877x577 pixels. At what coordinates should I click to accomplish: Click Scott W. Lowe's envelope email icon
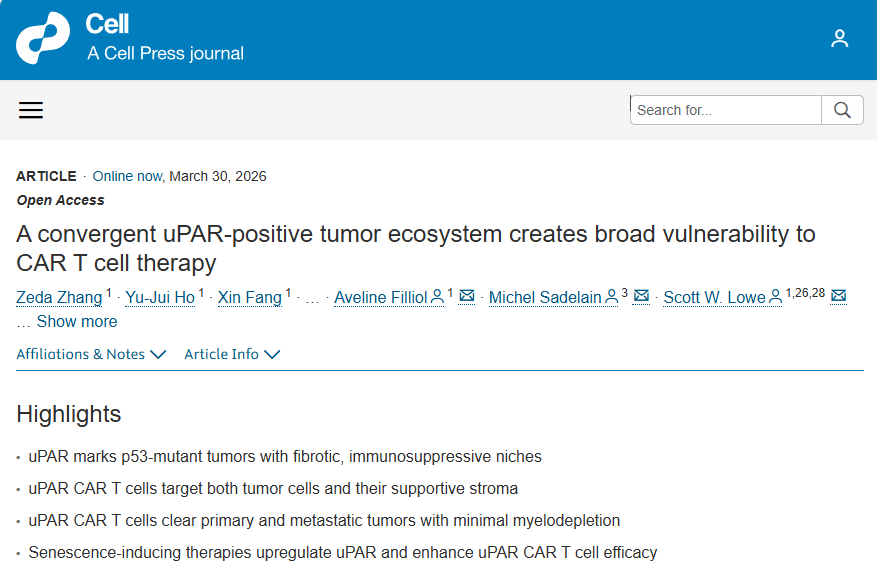pos(839,297)
